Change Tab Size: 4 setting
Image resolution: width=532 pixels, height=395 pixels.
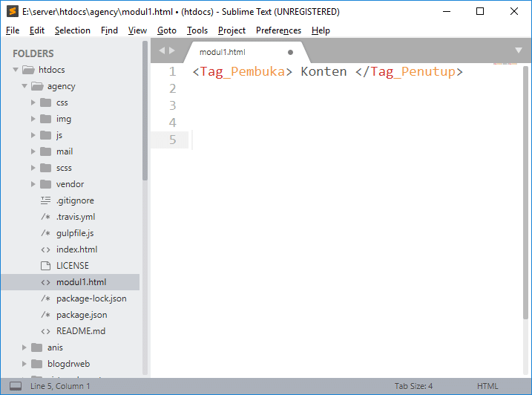pyautogui.click(x=413, y=386)
